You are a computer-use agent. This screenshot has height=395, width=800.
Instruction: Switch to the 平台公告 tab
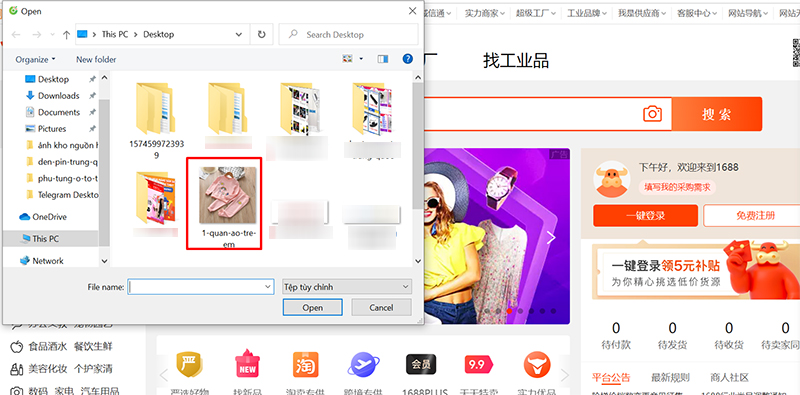pyautogui.click(x=611, y=378)
